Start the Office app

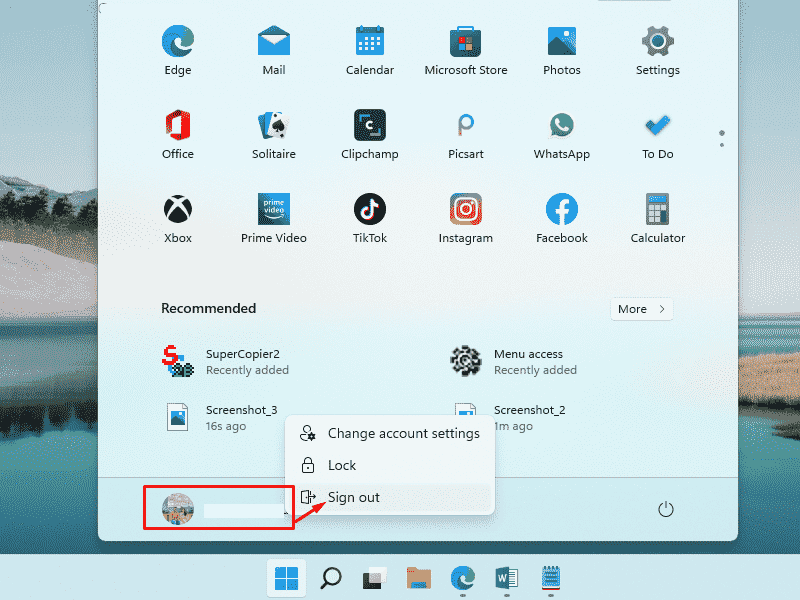[177, 129]
